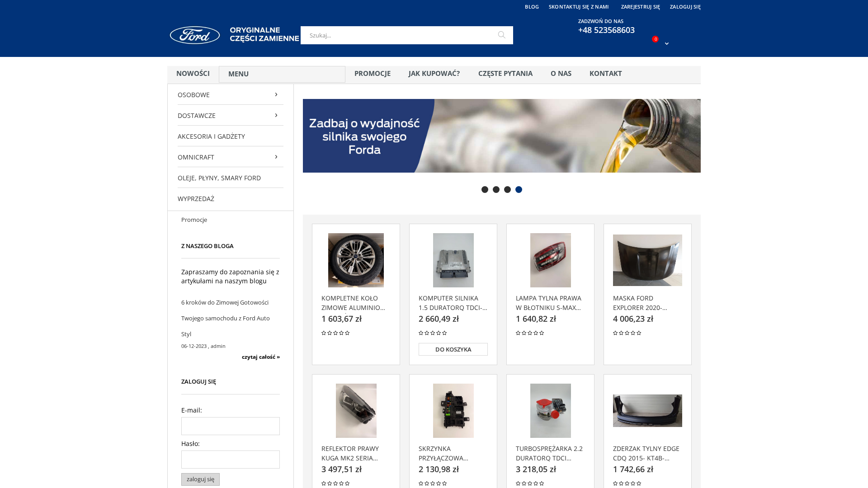Open turbocharger product image

pyautogui.click(x=550, y=411)
